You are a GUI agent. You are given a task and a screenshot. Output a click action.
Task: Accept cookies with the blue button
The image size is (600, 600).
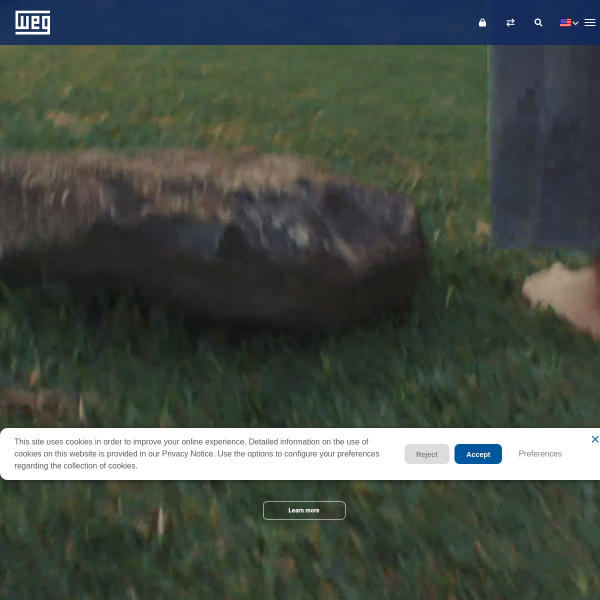click(x=478, y=454)
